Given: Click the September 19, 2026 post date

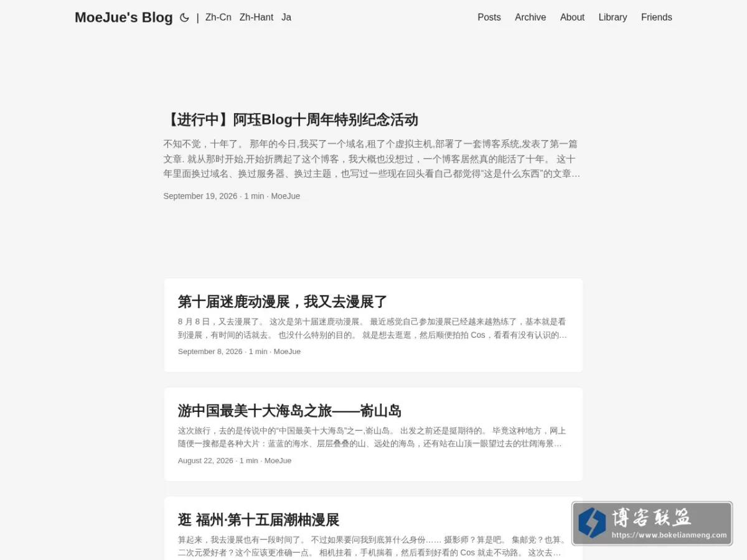Looking at the screenshot, I should (200, 196).
